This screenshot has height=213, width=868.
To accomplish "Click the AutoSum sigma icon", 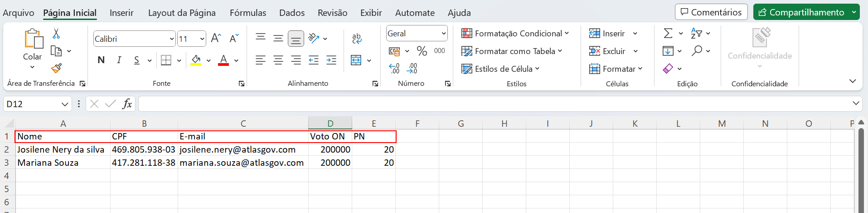I will click(x=668, y=33).
